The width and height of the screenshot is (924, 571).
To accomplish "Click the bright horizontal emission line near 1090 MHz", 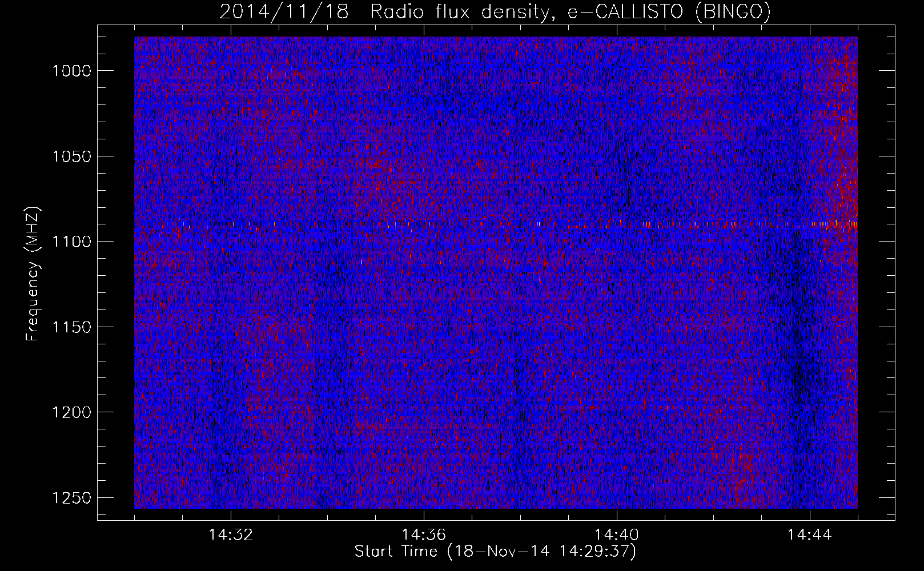I will click(x=496, y=224).
